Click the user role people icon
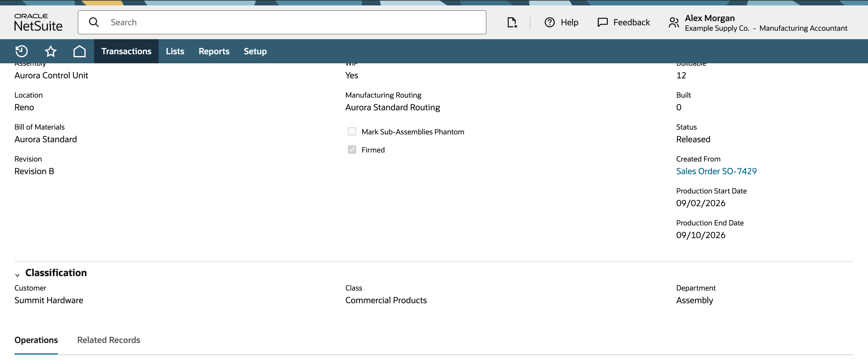This screenshot has width=868, height=362. coord(674,22)
